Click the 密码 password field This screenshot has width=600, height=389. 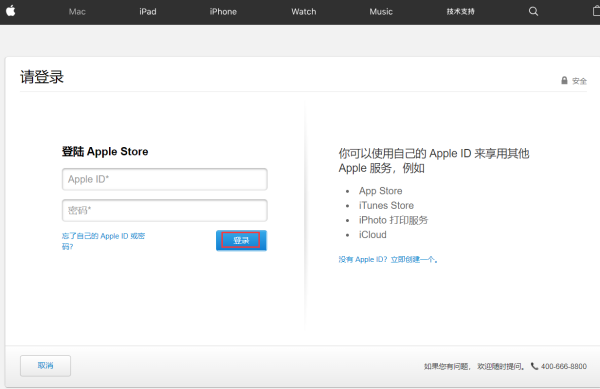165,210
